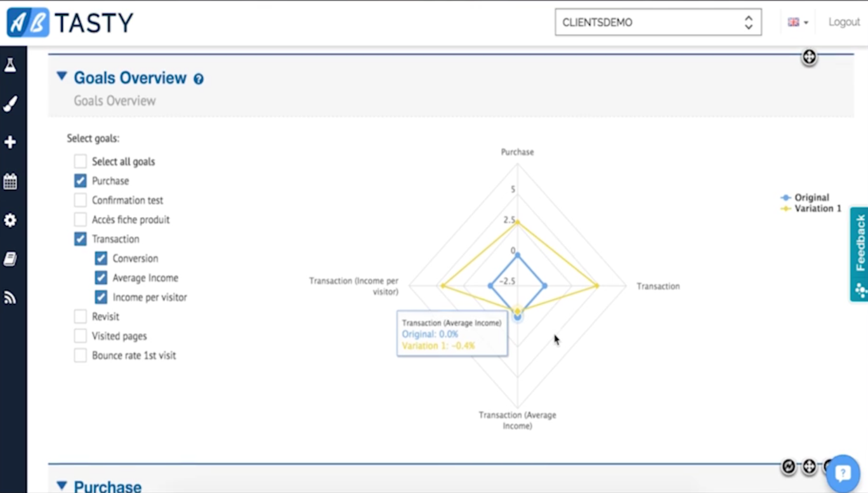Open the settings gear in sidebar
868x493 pixels.
[x=10, y=220]
